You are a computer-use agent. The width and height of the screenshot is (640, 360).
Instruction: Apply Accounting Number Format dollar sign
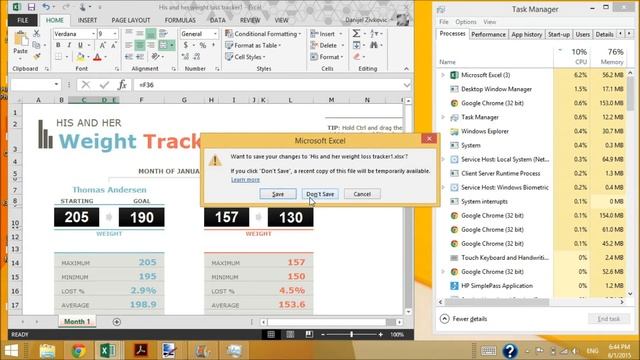click(x=186, y=45)
